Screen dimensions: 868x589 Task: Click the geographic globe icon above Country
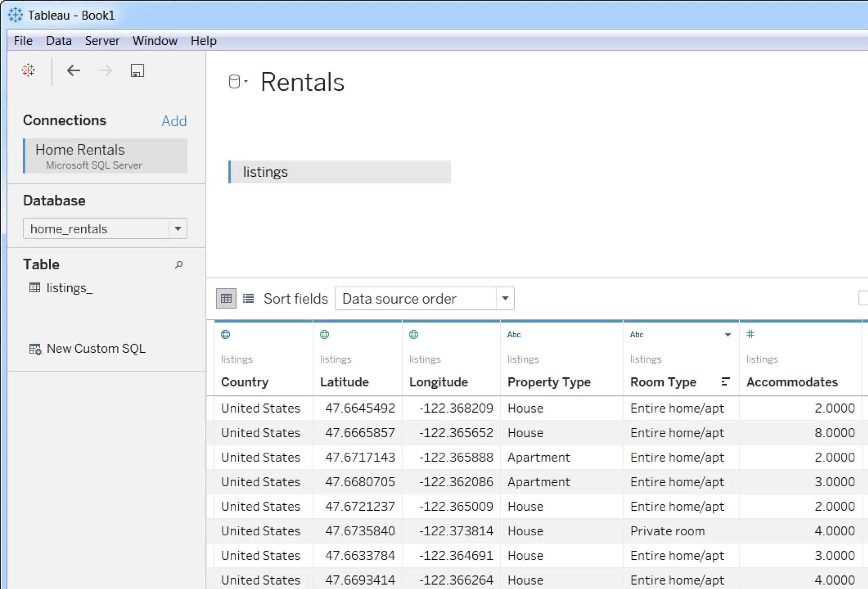(x=226, y=334)
